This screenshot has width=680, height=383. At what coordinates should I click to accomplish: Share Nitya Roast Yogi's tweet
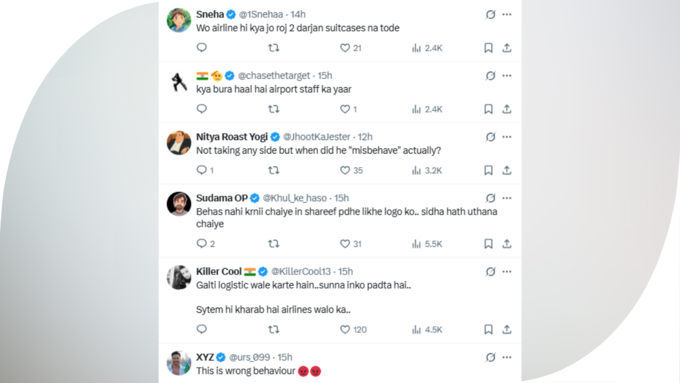pos(507,170)
